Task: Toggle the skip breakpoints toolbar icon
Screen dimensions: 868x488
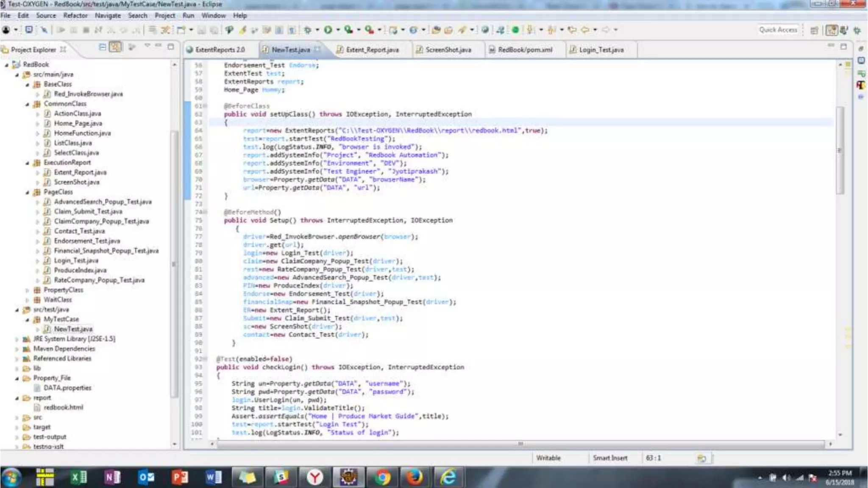Action: click(x=44, y=30)
